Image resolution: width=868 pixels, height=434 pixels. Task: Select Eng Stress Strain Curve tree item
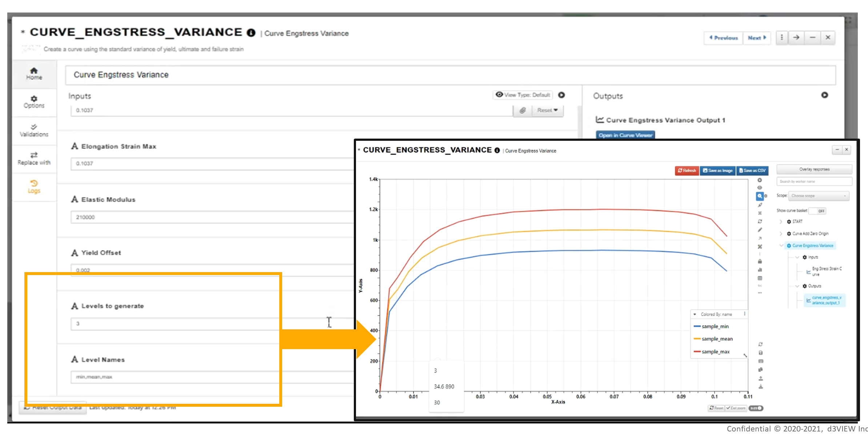[x=824, y=271]
